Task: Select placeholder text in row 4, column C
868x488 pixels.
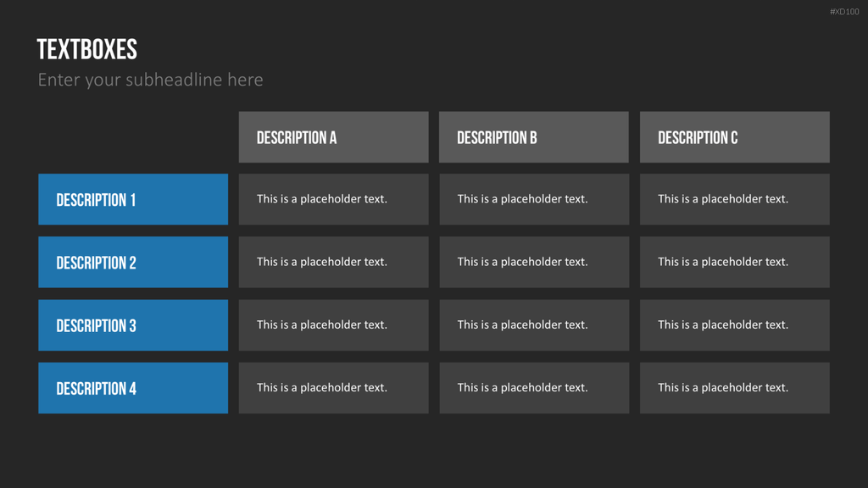Action: (x=722, y=388)
